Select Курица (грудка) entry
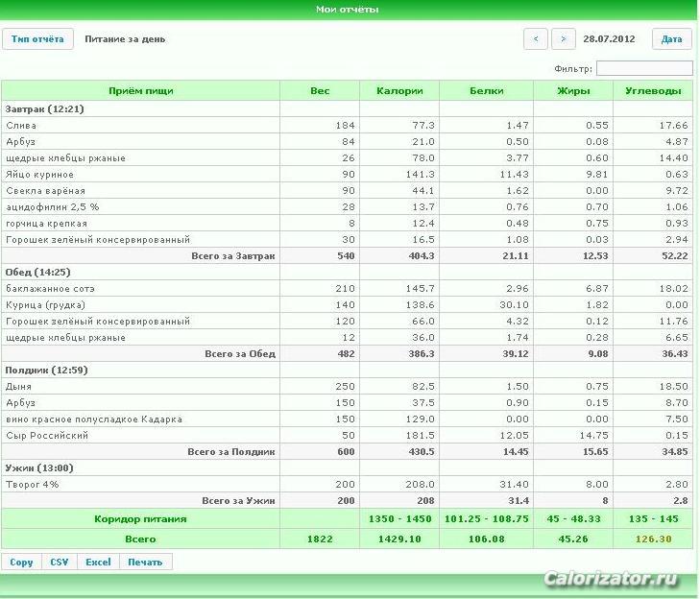700x599 pixels. pos(45,305)
